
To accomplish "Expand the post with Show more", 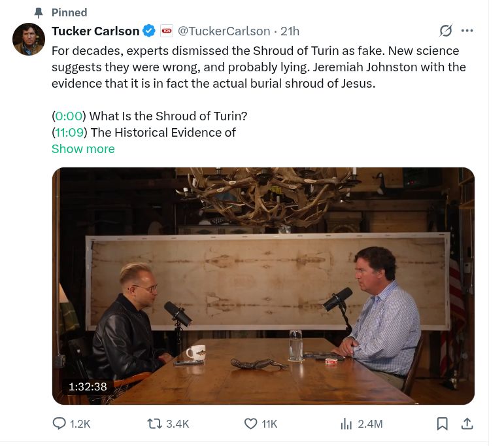I will pos(83,149).
